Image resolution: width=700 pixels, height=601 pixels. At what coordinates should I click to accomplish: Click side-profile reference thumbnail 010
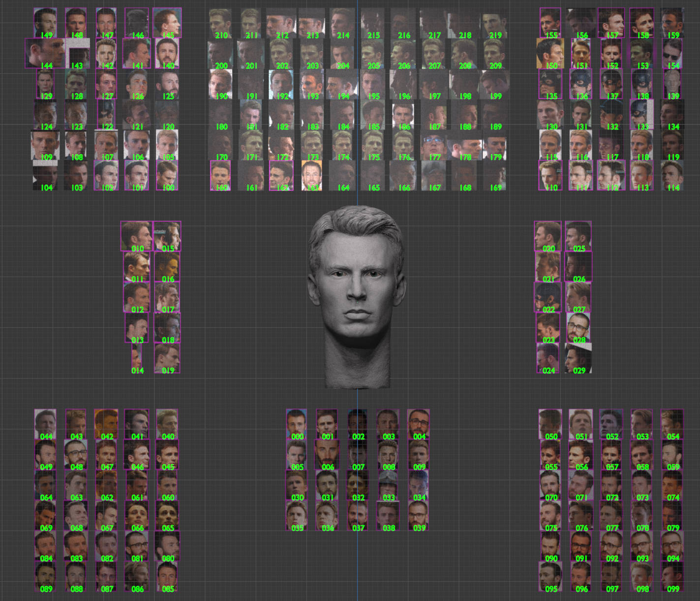tap(137, 236)
